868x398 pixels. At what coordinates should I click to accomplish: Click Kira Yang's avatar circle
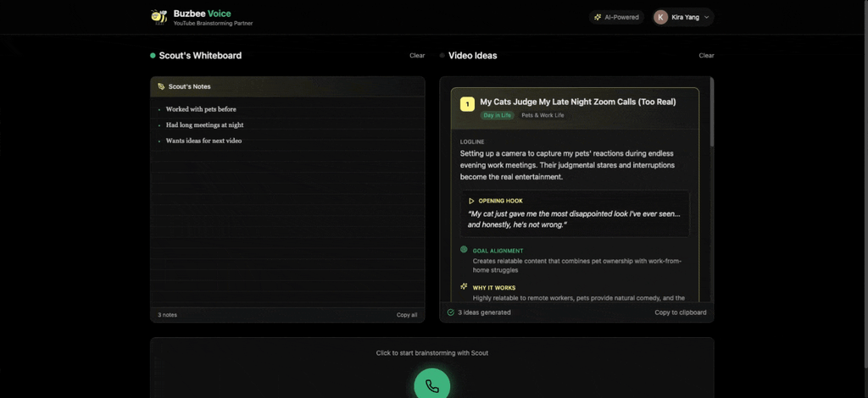pyautogui.click(x=660, y=17)
